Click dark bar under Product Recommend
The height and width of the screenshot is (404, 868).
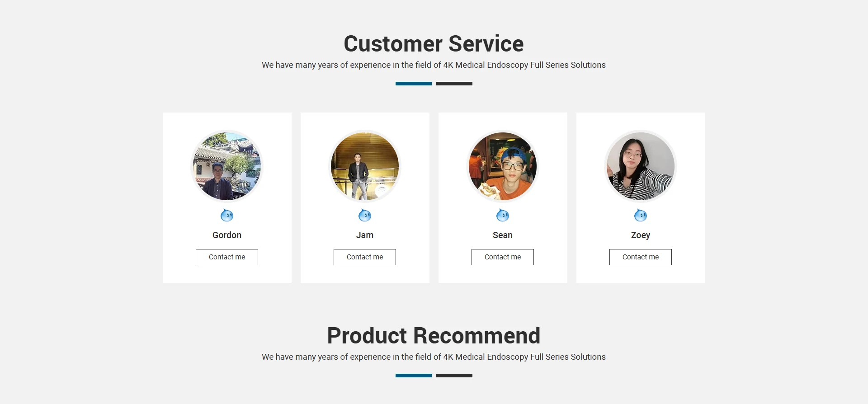(x=454, y=376)
